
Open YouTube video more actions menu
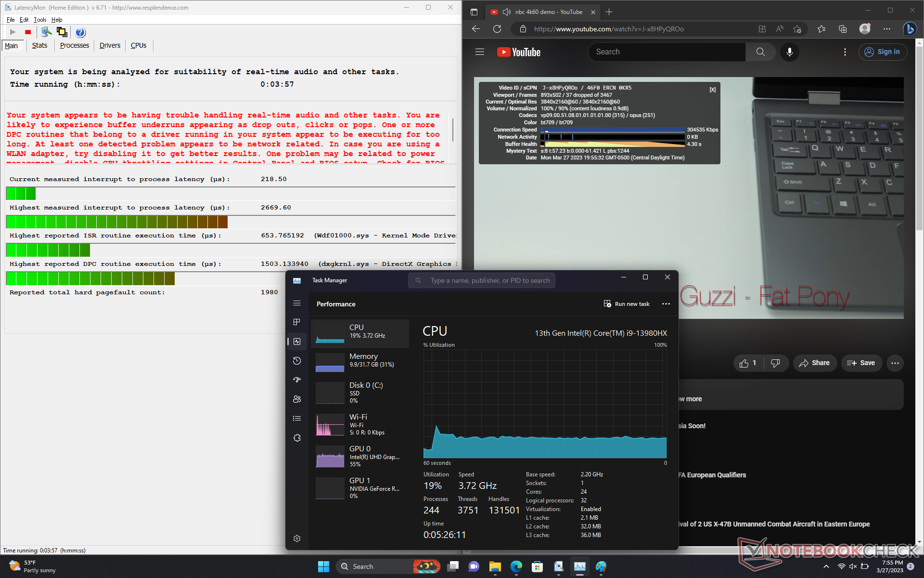tap(895, 363)
